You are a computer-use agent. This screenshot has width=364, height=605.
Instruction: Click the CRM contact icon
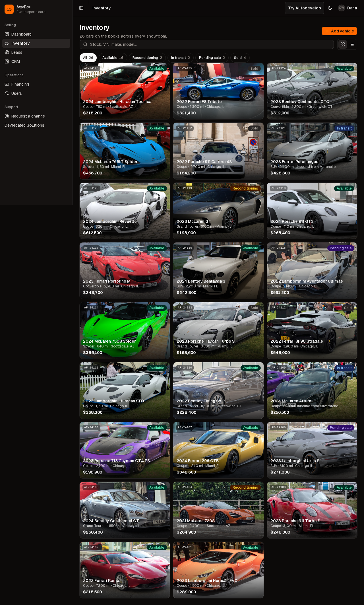pyautogui.click(x=7, y=61)
